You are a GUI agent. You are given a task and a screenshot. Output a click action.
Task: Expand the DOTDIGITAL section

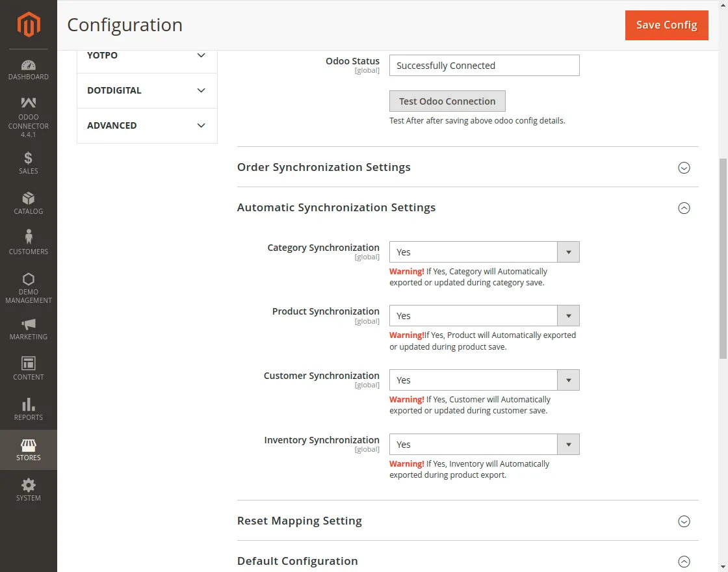(146, 90)
